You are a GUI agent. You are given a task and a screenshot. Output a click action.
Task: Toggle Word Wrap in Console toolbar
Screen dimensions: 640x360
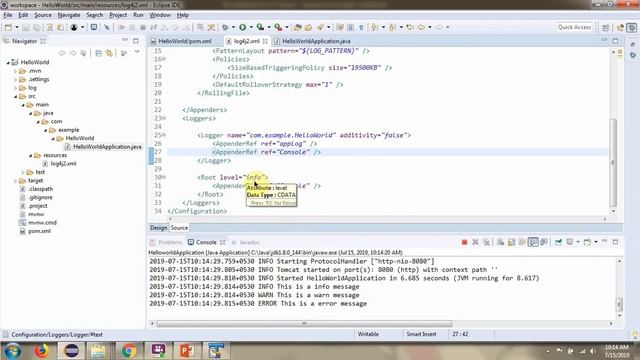point(522,242)
